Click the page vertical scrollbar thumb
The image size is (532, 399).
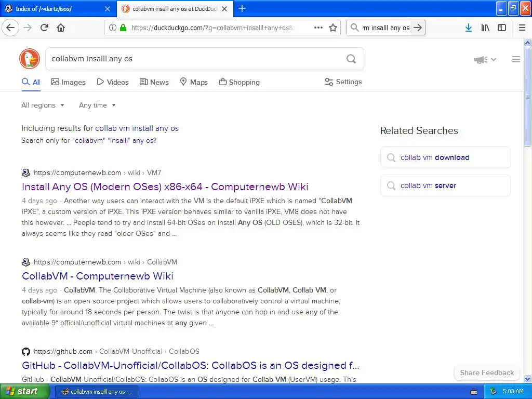527,97
